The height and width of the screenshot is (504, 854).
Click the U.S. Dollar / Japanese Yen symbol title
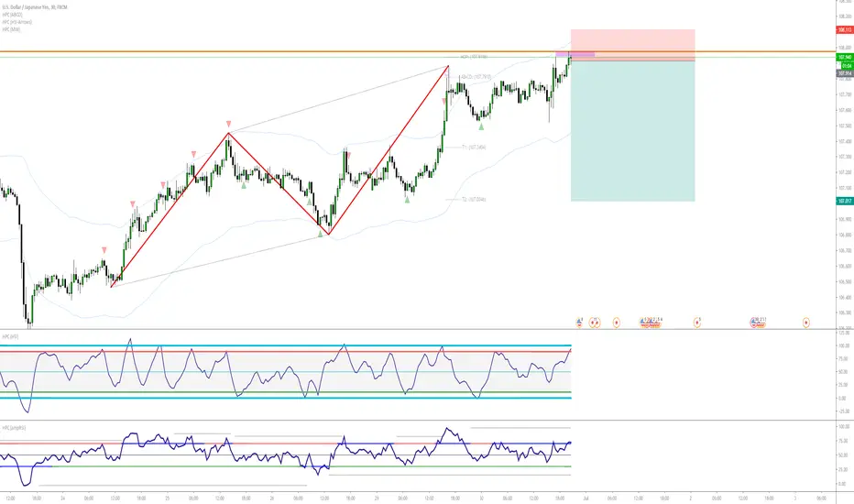click(x=34, y=7)
